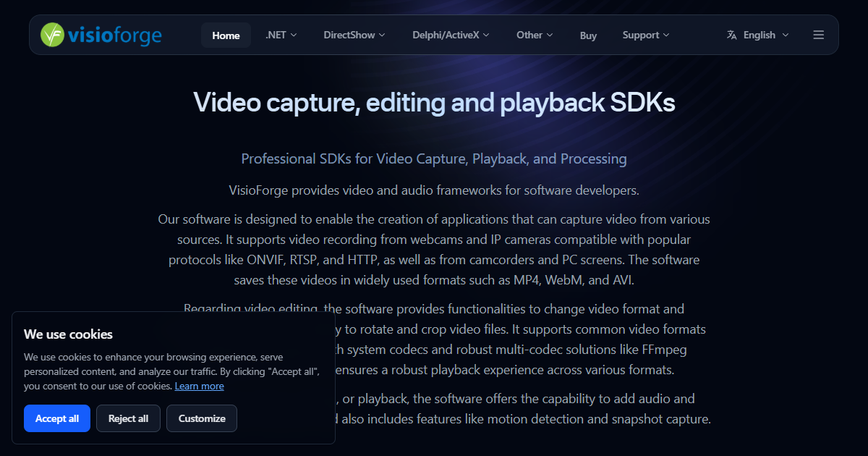Click the green VisioForge logo icon
The width and height of the screenshot is (868, 456).
pos(52,35)
